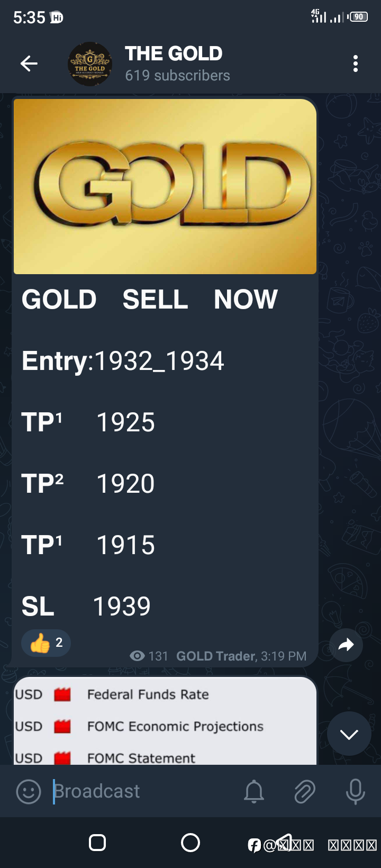381x868 pixels.
Task: Open the Federal Funds Rate calendar image
Action: pos(165,721)
